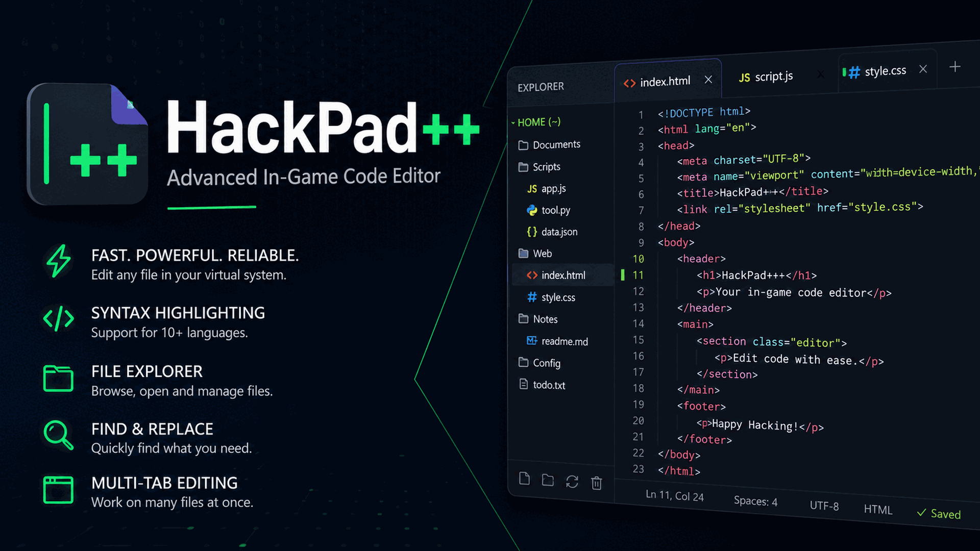Click line number 11 in the gutter
The image size is (980, 551).
point(638,275)
